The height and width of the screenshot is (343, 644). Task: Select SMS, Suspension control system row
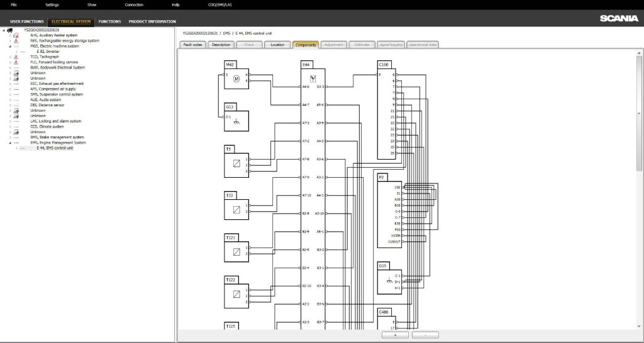click(57, 94)
